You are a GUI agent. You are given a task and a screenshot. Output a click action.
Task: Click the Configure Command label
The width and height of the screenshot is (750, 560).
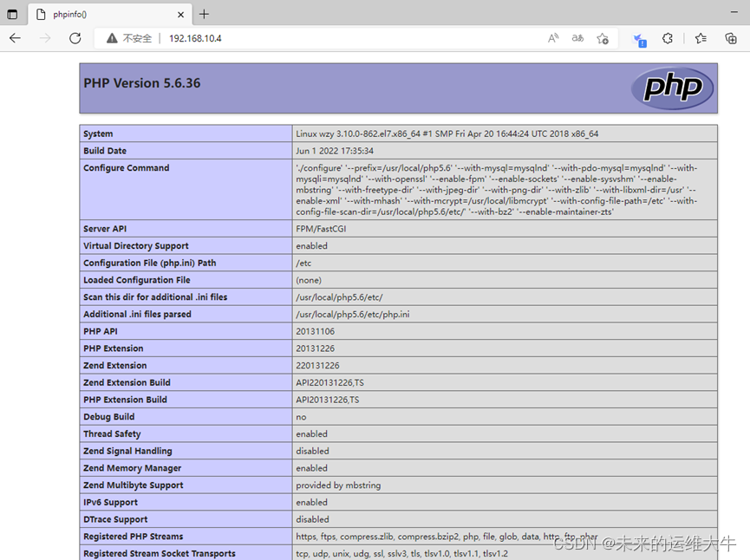click(127, 168)
